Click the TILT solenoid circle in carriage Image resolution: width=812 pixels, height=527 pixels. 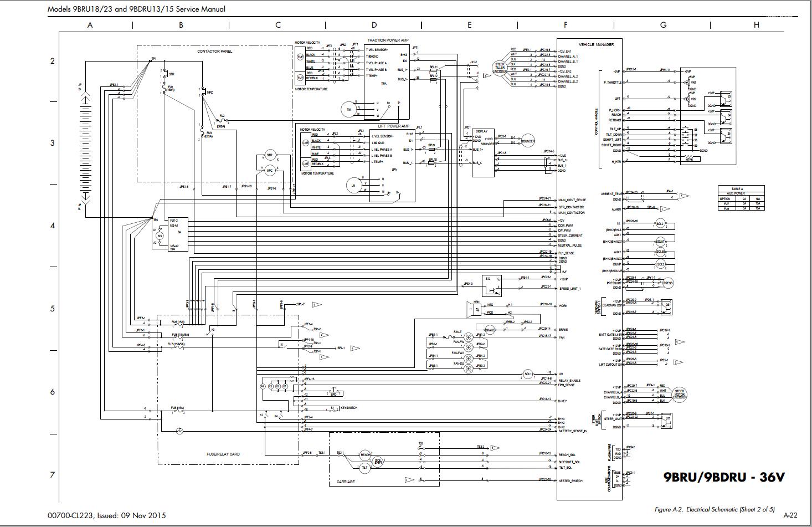(x=364, y=468)
